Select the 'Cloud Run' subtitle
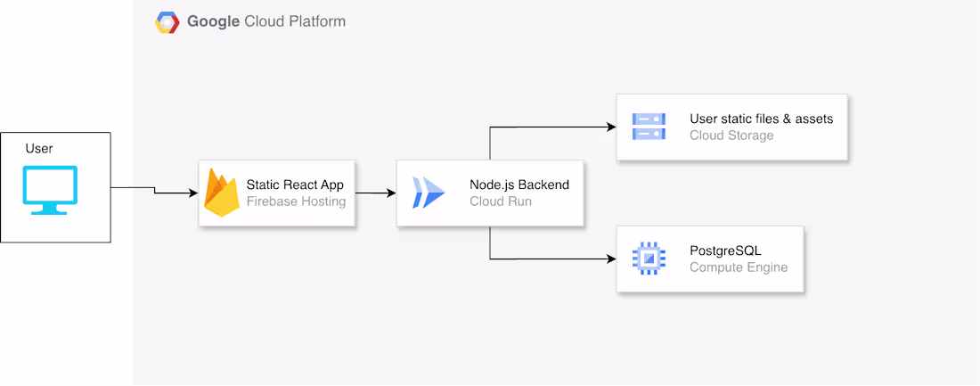This screenshot has width=980, height=386. pyautogui.click(x=499, y=201)
